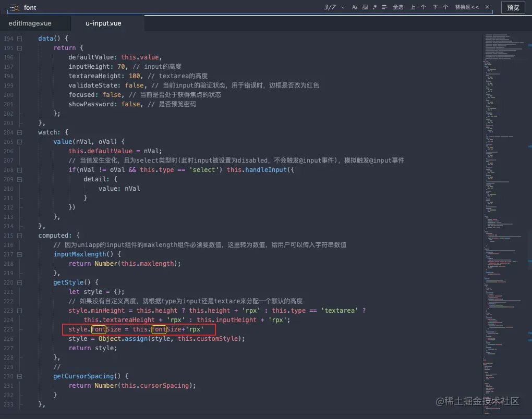Click 'focused: false' on line 200

pyautogui.click(x=94, y=95)
